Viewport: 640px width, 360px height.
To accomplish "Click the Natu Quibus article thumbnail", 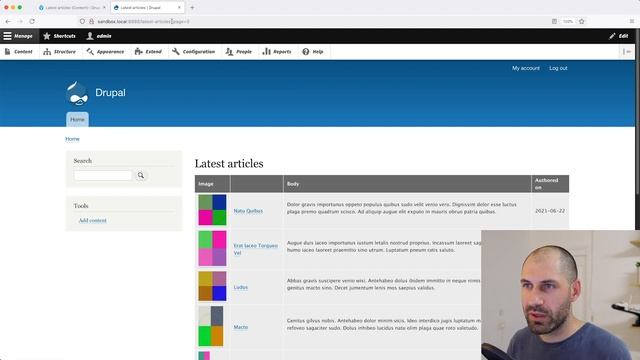I will tap(212, 210).
